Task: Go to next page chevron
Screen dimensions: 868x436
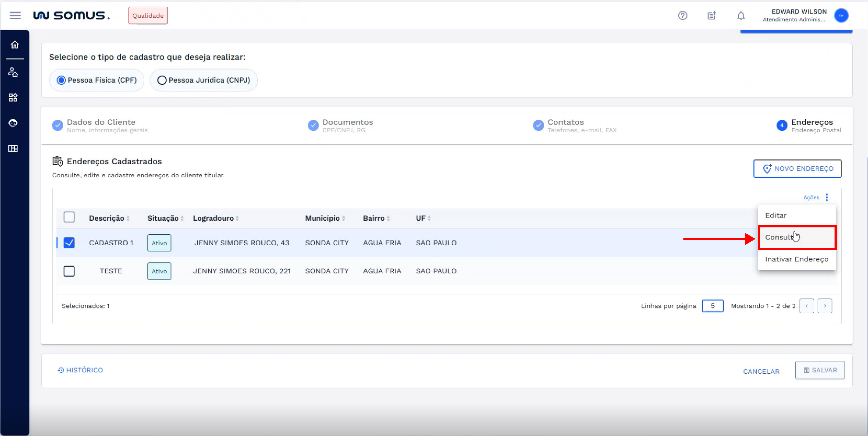Action: pyautogui.click(x=825, y=306)
